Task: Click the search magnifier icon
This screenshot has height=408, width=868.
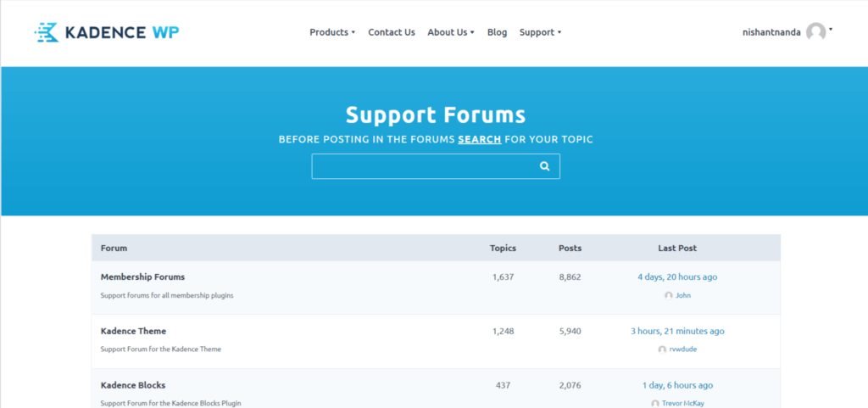Action: (545, 166)
